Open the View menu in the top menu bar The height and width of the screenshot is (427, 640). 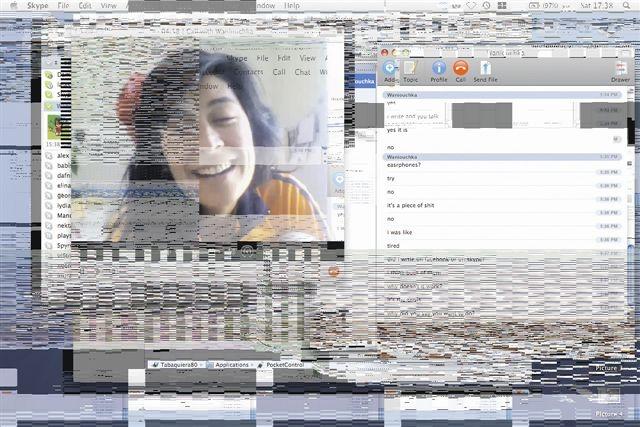click(109, 6)
